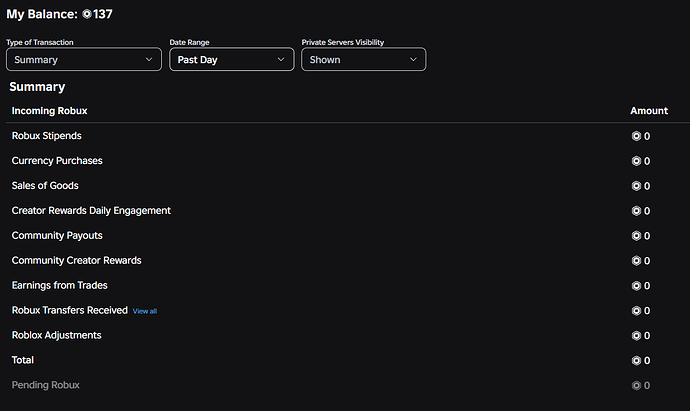690x411 pixels.
Task: Select the Roblox Adjustments label
Action: (x=56, y=335)
